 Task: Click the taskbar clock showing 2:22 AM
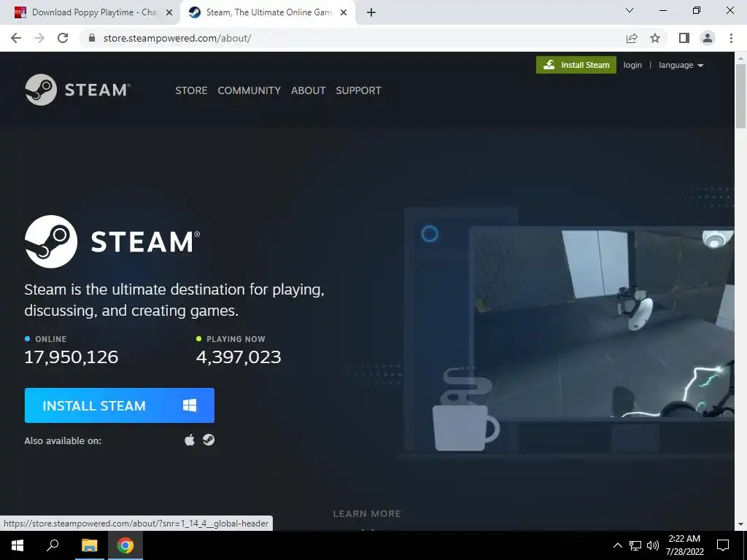(x=684, y=545)
